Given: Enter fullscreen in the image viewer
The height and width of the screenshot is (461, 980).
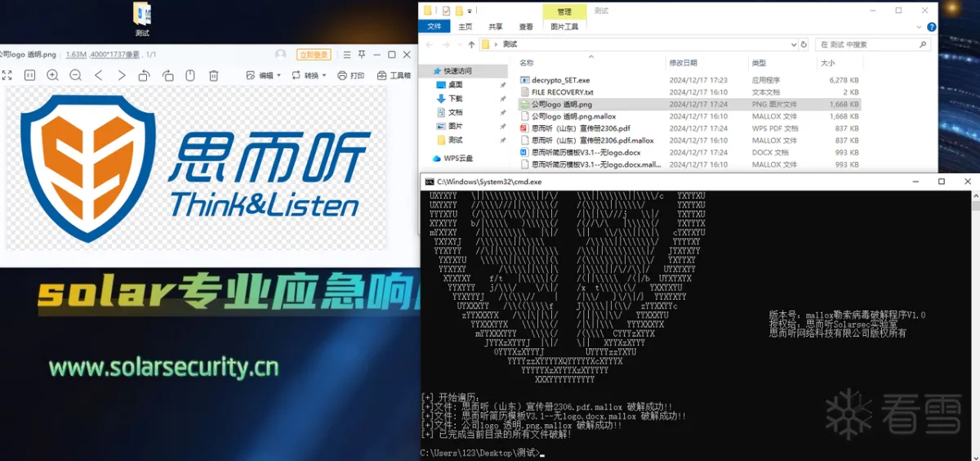Looking at the screenshot, I should 7,75.
